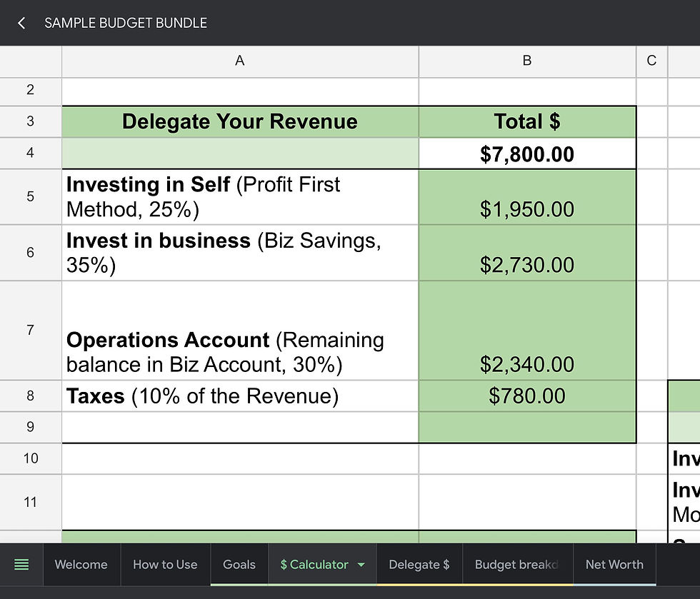Click the Investing in Self cell
Image resolution: width=700 pixels, height=599 pixels.
[x=240, y=197]
